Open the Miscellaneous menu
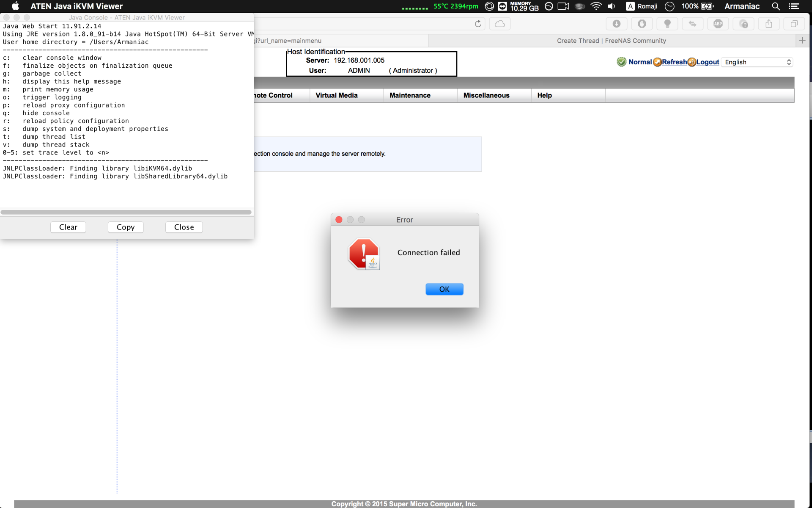Image resolution: width=812 pixels, height=508 pixels. (x=486, y=95)
